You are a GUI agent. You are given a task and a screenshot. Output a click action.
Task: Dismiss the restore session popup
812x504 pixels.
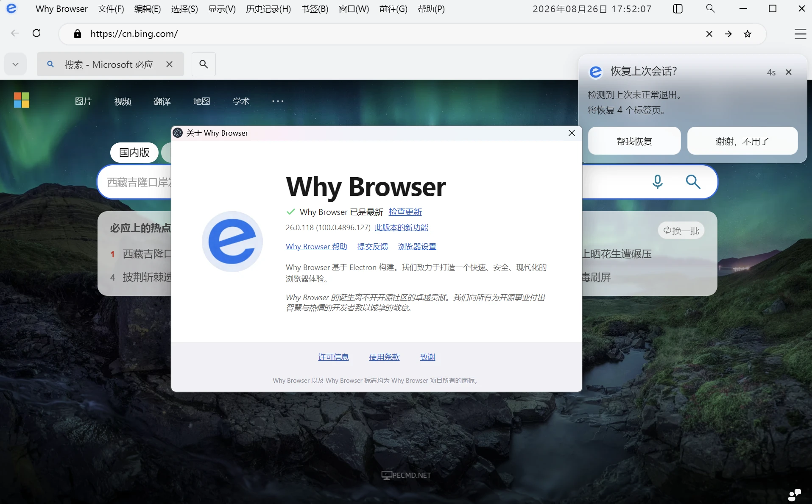pos(788,72)
